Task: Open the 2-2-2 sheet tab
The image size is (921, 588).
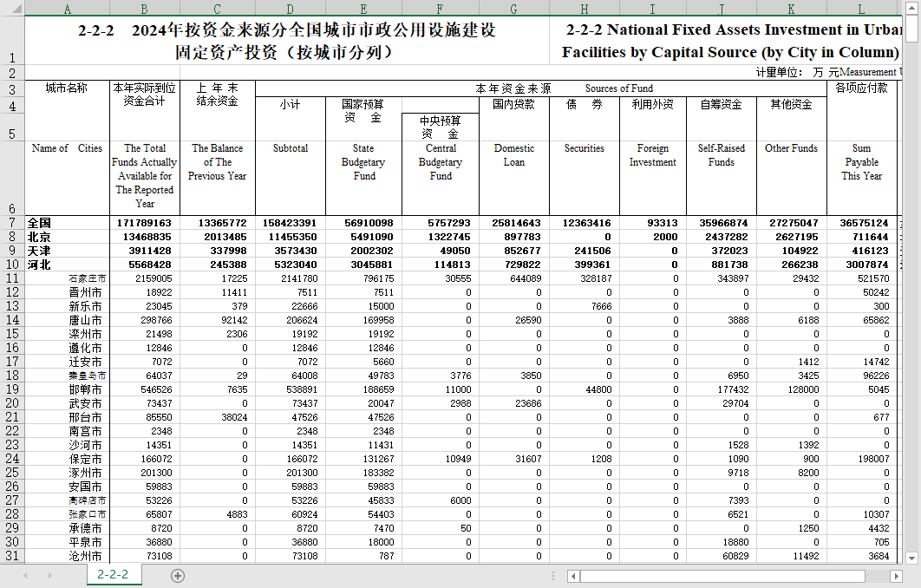Action: point(113,574)
